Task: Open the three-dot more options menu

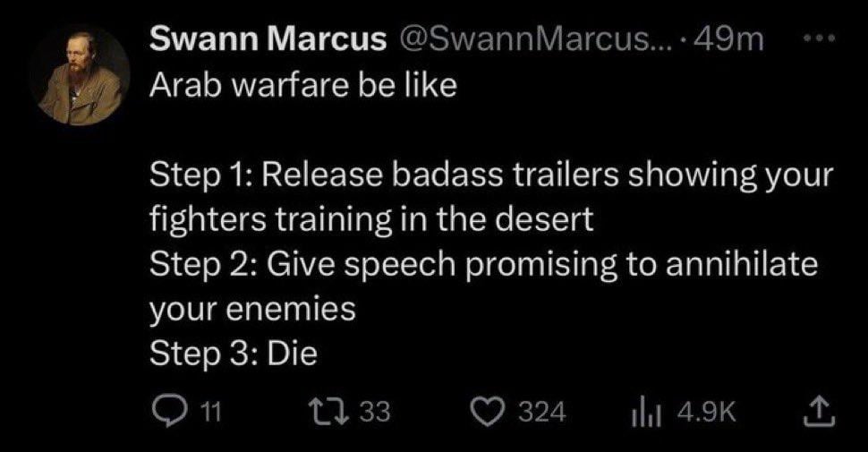Action: coord(817,38)
